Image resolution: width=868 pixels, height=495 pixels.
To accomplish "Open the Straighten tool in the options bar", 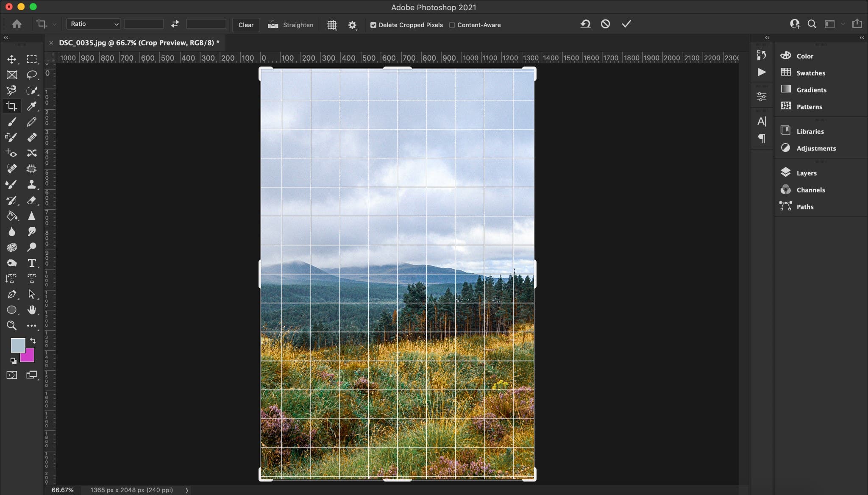I will tap(290, 25).
